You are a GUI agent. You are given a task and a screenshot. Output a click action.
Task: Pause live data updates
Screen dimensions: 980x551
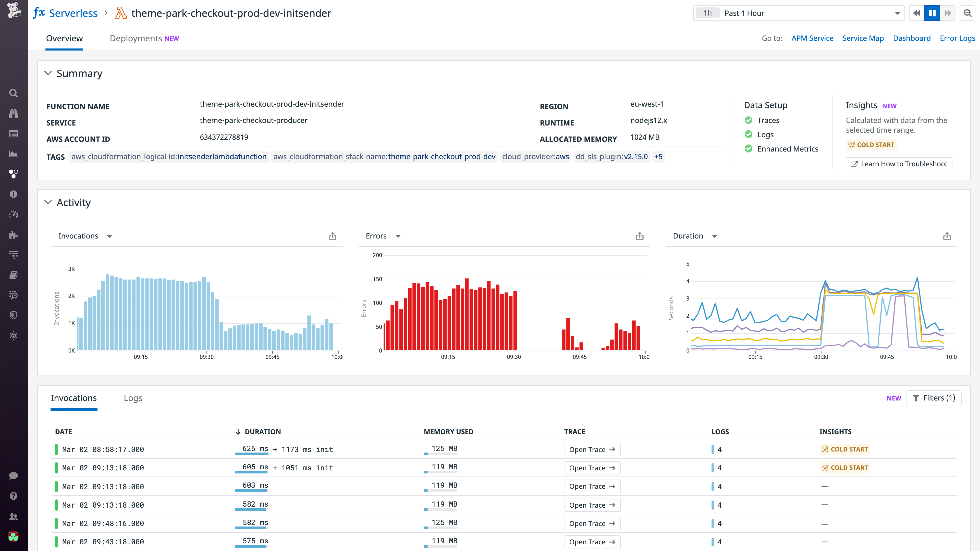pyautogui.click(x=932, y=12)
